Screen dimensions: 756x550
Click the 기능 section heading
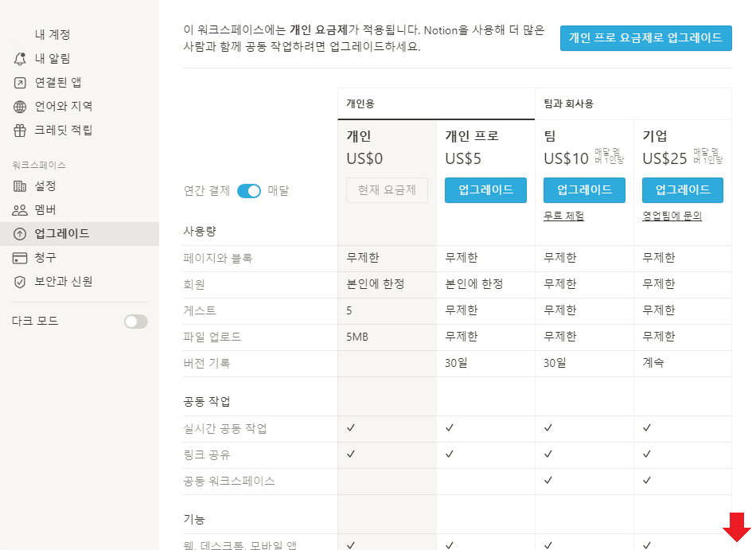point(194,520)
